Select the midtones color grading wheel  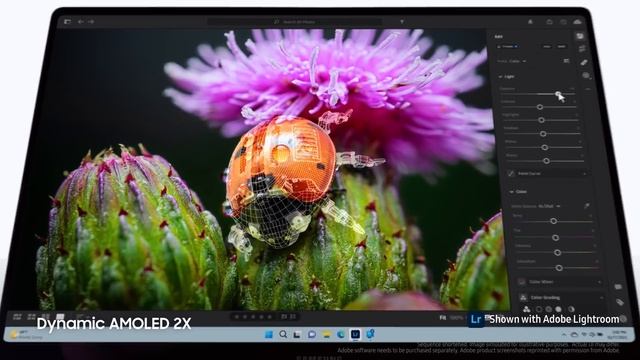(549, 309)
